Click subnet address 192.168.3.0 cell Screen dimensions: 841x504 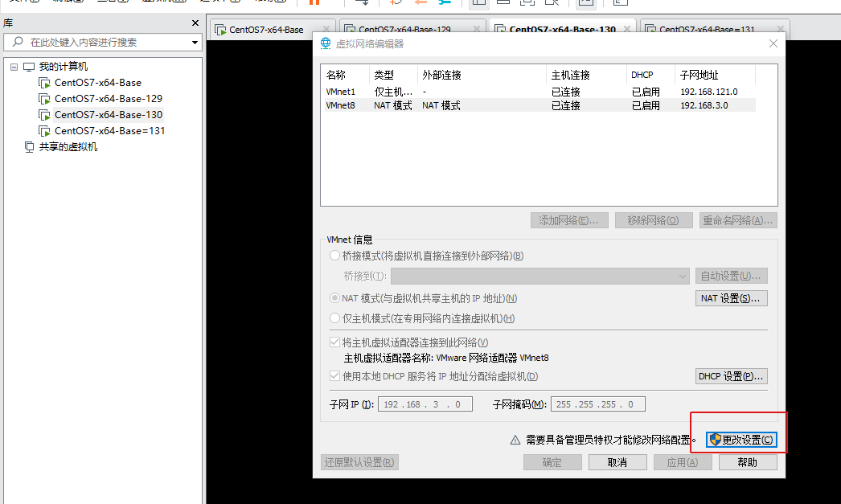[x=704, y=105]
